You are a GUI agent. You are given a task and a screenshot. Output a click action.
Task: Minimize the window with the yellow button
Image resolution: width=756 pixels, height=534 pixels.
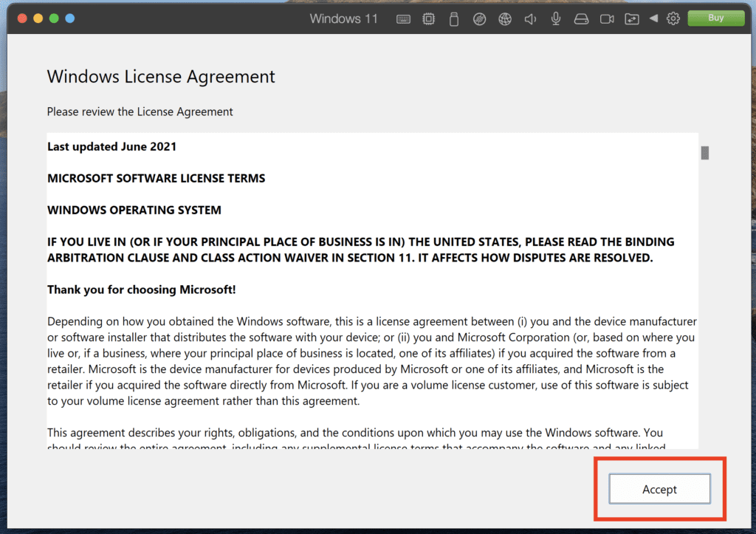[38, 18]
